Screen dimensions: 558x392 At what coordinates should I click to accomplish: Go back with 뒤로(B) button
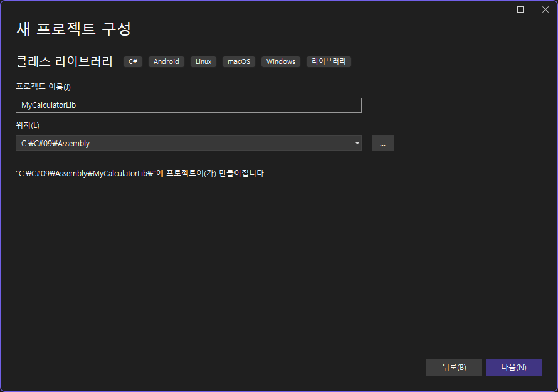coord(454,368)
